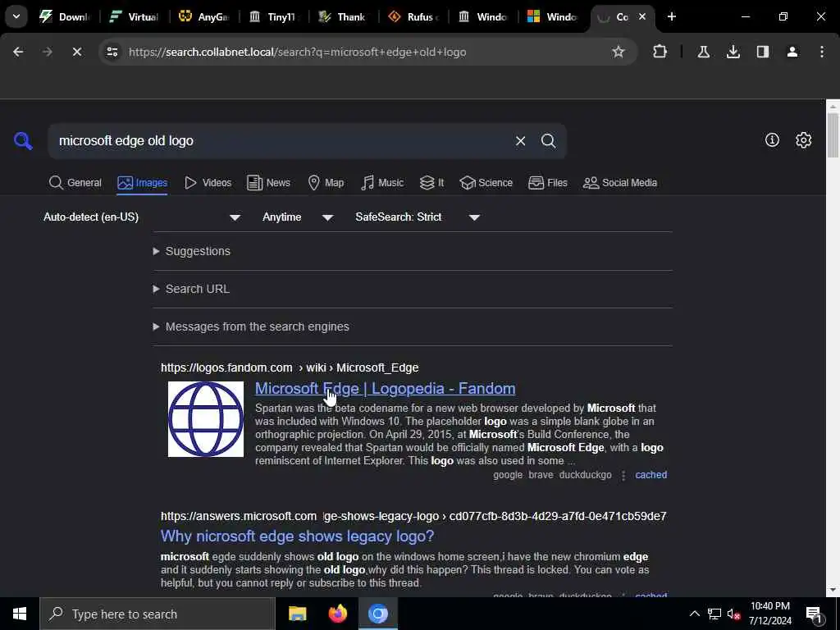Switch to the Files category

(548, 183)
